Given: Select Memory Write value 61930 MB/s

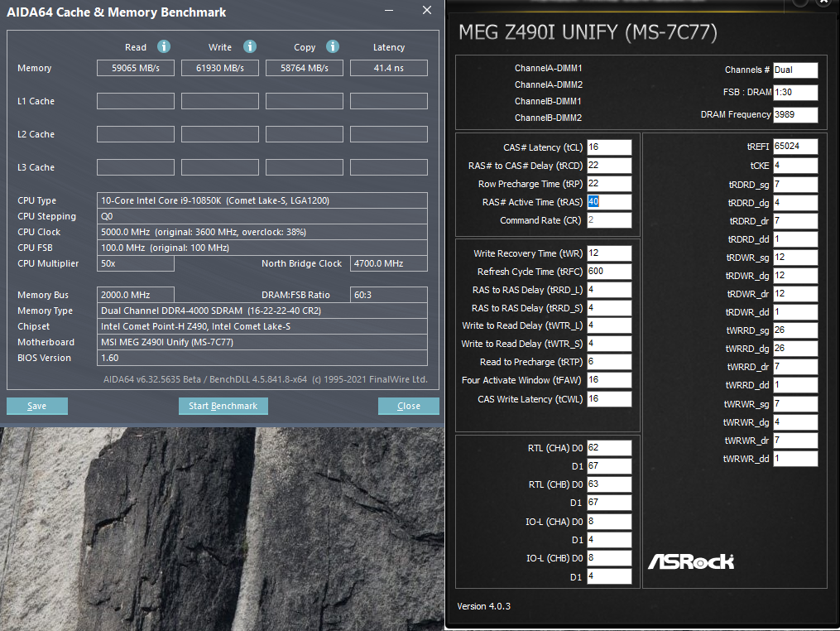Looking at the screenshot, I should 219,68.
